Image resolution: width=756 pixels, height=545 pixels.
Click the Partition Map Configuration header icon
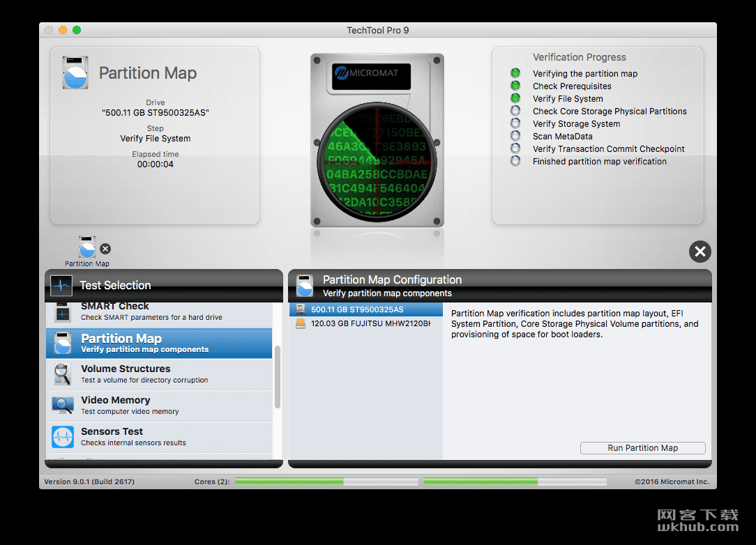[x=305, y=286]
